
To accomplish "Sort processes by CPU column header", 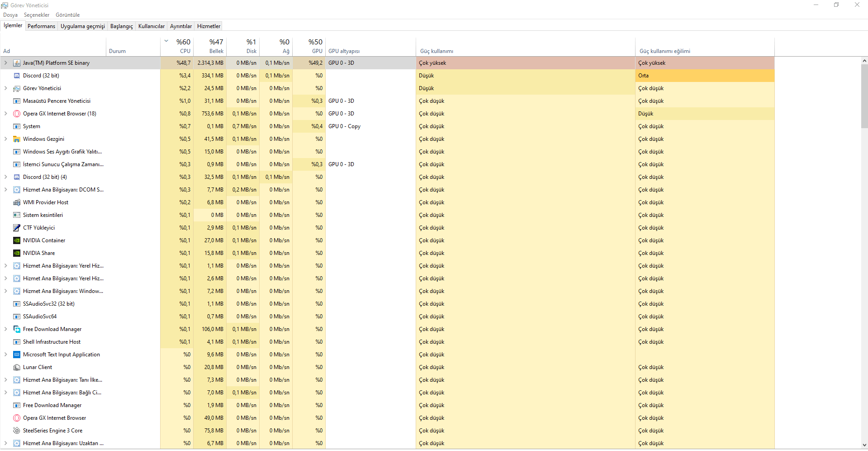I will click(x=177, y=47).
